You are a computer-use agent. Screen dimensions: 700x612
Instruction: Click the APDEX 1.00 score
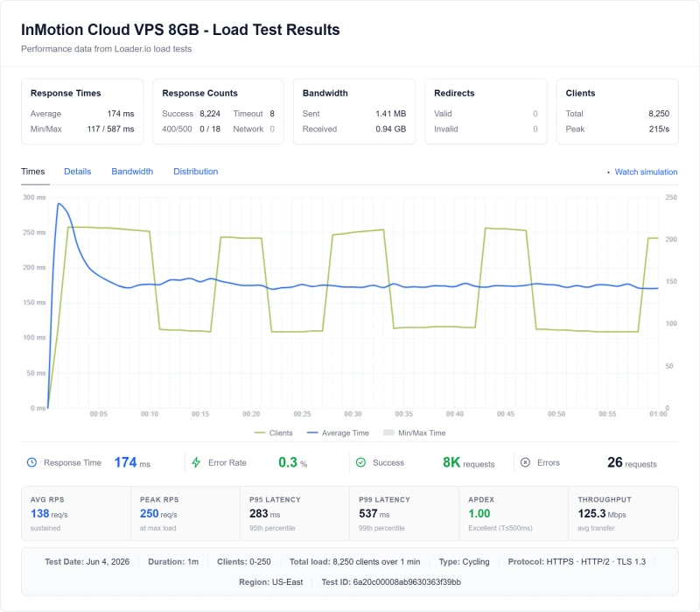point(514,513)
